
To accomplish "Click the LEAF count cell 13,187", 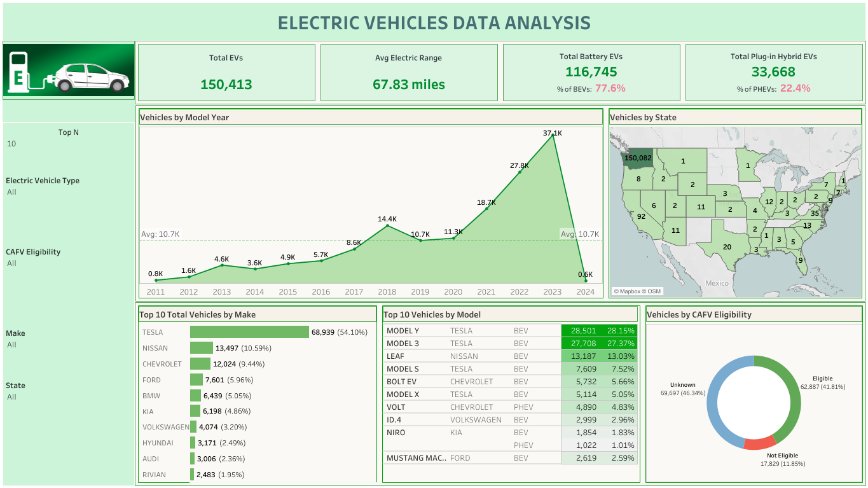I will point(584,356).
